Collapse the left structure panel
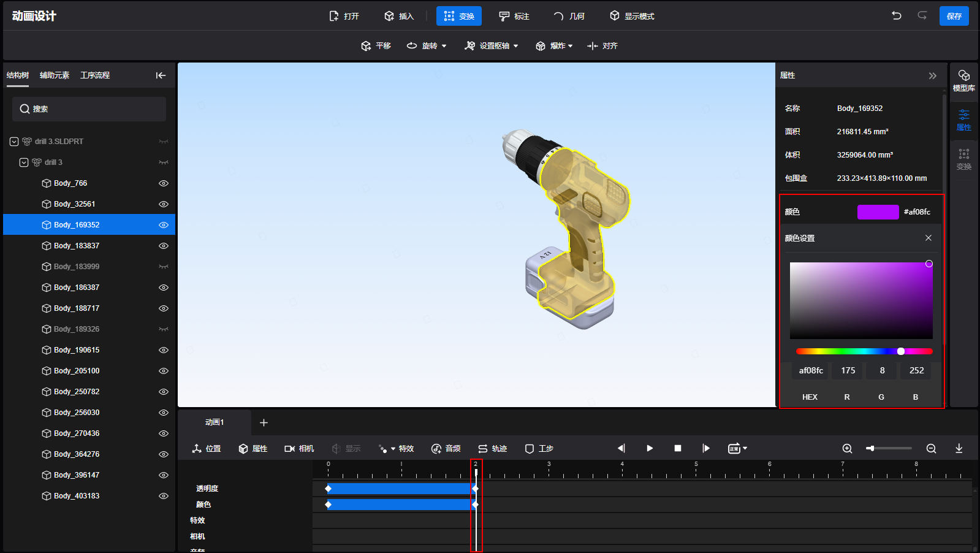The width and height of the screenshot is (980, 553). tap(161, 75)
